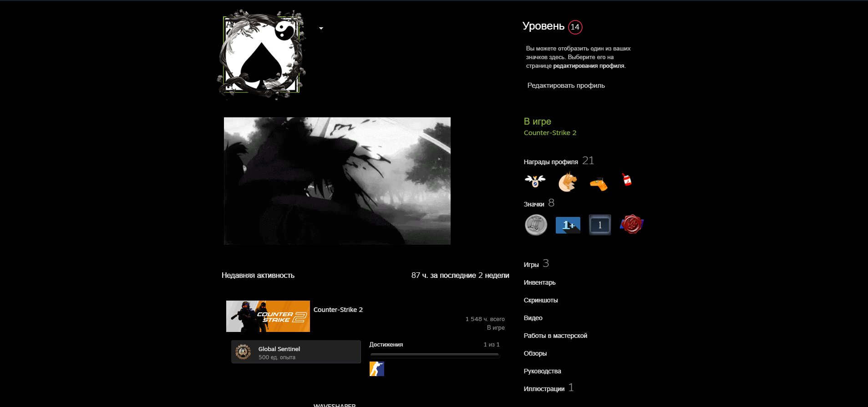This screenshot has height=407, width=868.
Task: Click the level 14 badge circle
Action: [x=575, y=27]
